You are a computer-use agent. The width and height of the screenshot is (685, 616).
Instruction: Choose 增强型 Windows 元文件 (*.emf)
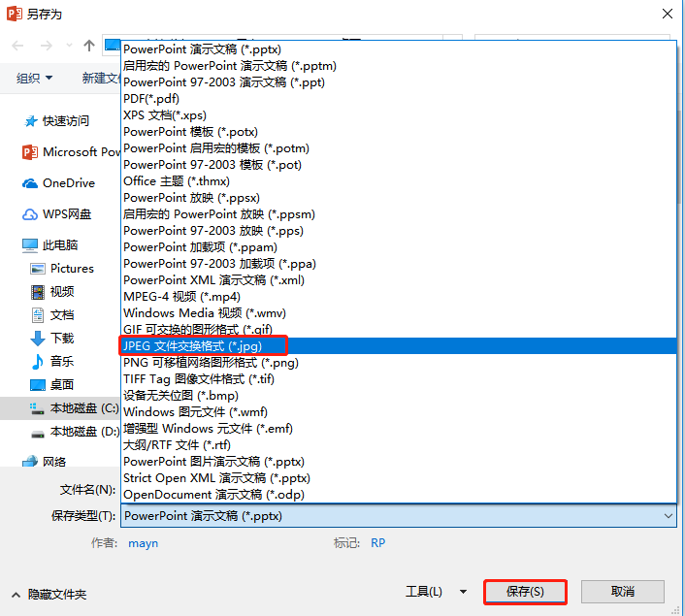click(399, 429)
